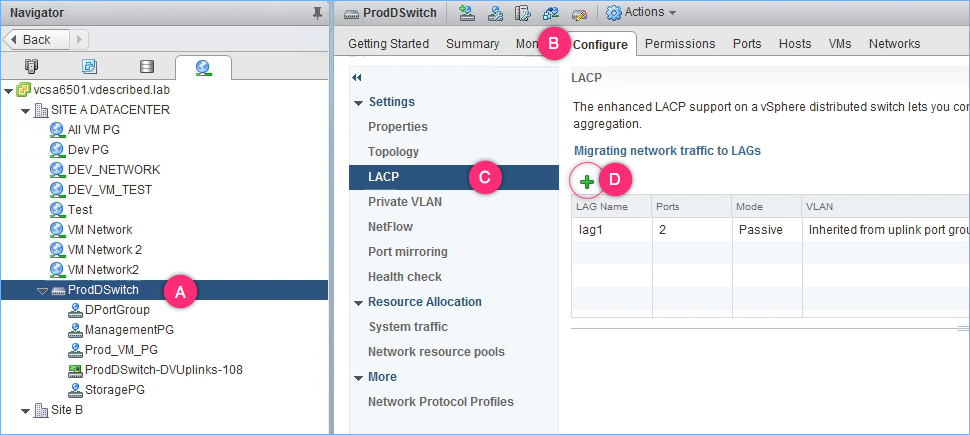Viewport: 970px width, 435px height.
Task: Click the ProdDSwitch icon in the title bar
Action: click(352, 13)
